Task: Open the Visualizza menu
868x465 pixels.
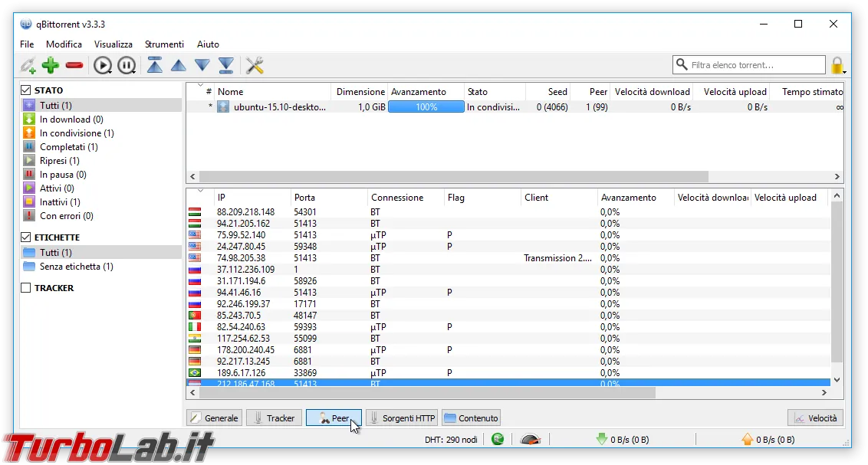Action: (113, 44)
